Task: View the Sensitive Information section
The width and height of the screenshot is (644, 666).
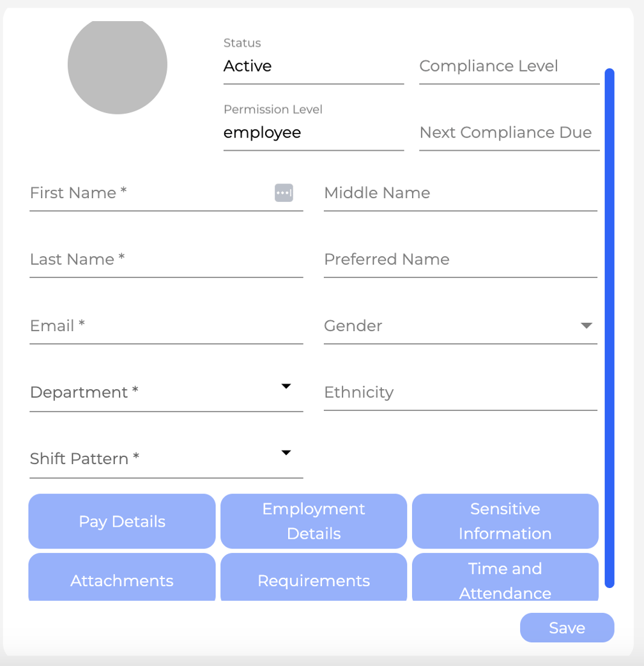Action: 505,521
